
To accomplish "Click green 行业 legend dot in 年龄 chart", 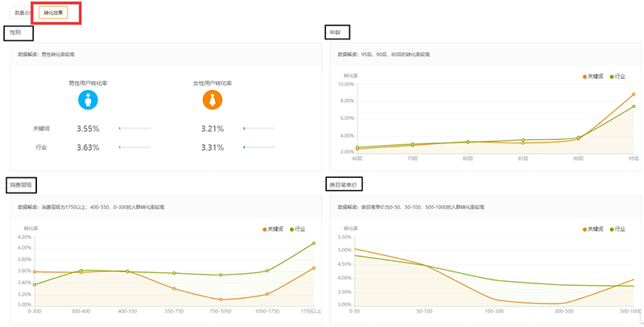I will 611,76.
